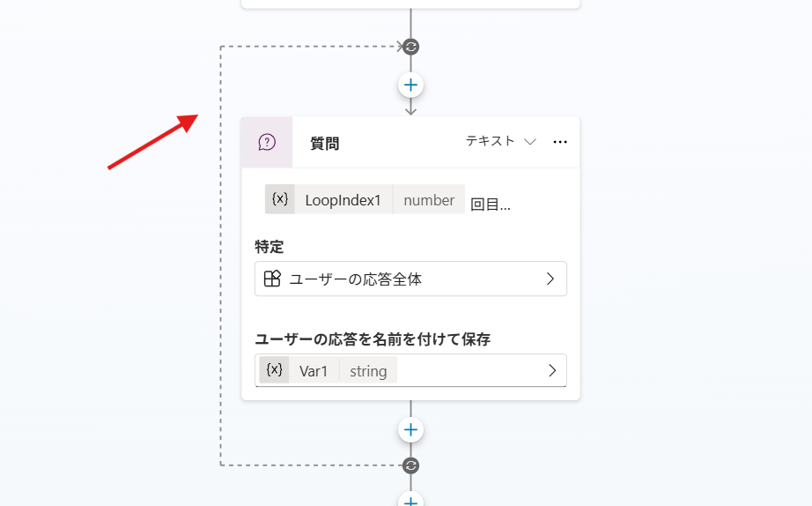Click the variable icon next to Var1
Viewport: 812px width, 506px height.
click(x=274, y=370)
